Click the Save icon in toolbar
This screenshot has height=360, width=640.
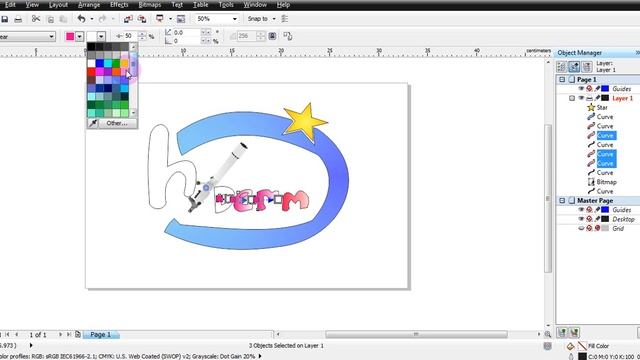tap(4, 19)
